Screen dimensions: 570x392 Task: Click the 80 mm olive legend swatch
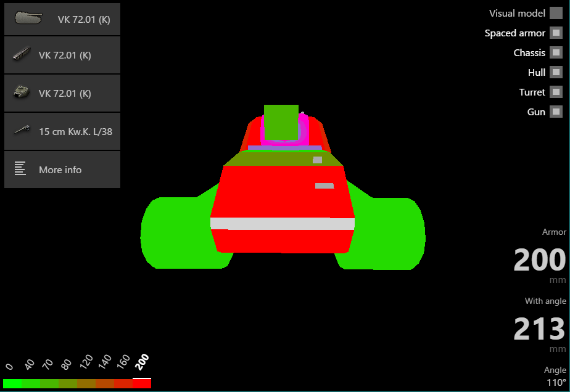tap(68, 383)
